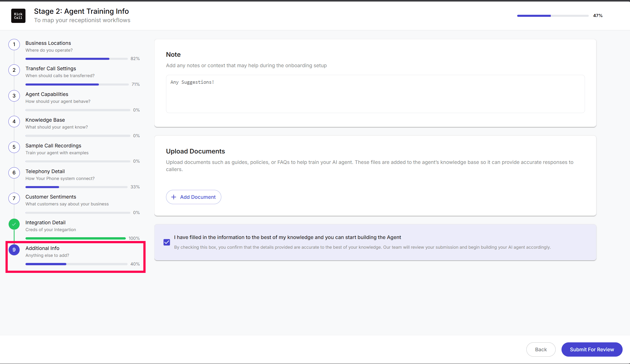Select step 3 circle for Agent Capabilities

(x=14, y=96)
